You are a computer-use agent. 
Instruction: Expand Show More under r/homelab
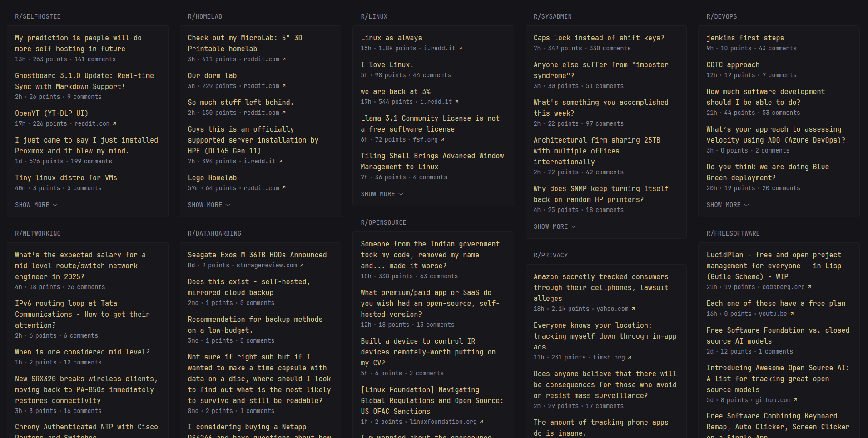coord(209,205)
